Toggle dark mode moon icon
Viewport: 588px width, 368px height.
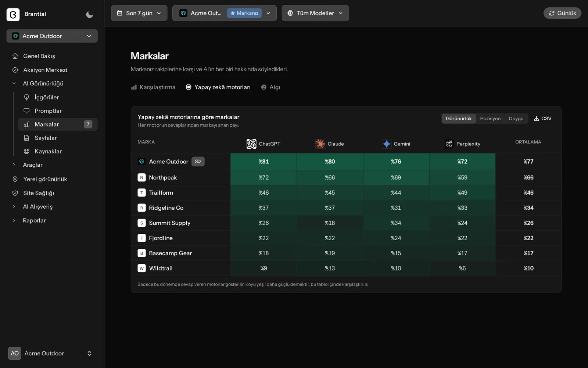point(89,14)
